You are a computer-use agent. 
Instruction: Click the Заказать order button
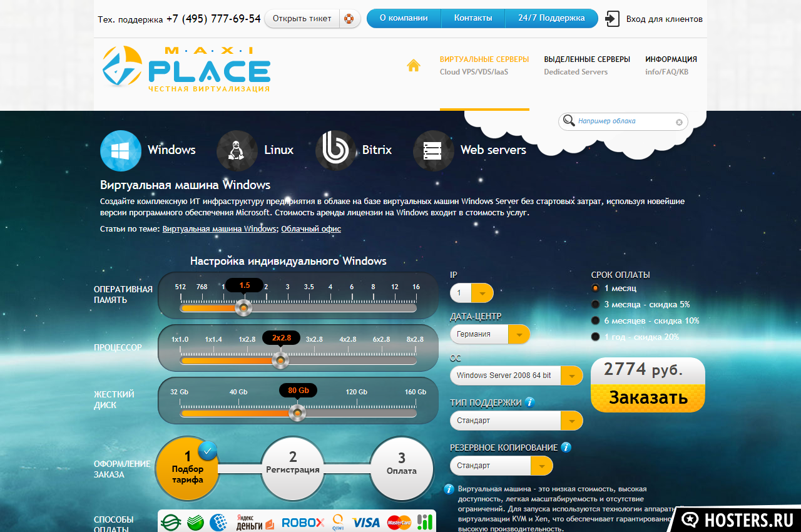click(x=648, y=397)
